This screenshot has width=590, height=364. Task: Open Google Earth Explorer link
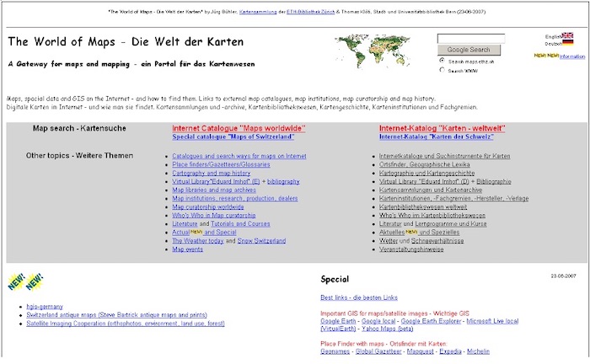pyautogui.click(x=431, y=321)
